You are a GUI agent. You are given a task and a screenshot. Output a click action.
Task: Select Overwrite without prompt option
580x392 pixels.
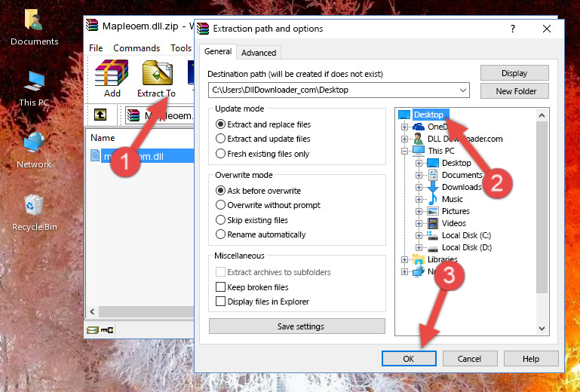point(268,205)
